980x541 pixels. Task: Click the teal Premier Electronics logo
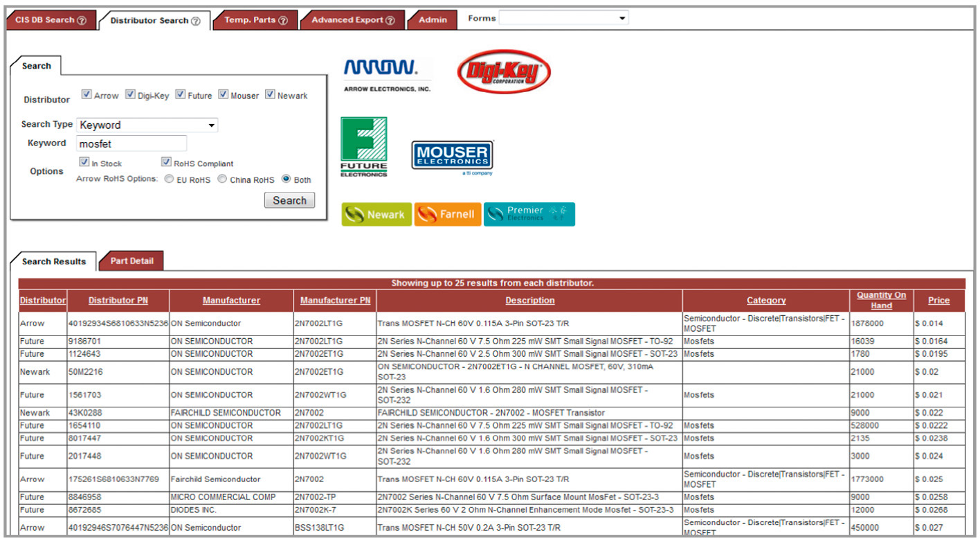[529, 214]
